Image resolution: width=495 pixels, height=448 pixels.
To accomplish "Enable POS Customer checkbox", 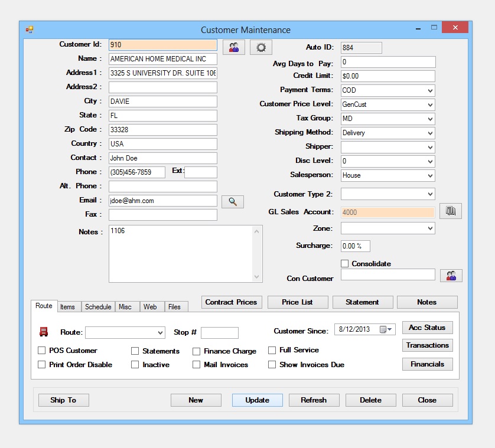I will pos(41,350).
